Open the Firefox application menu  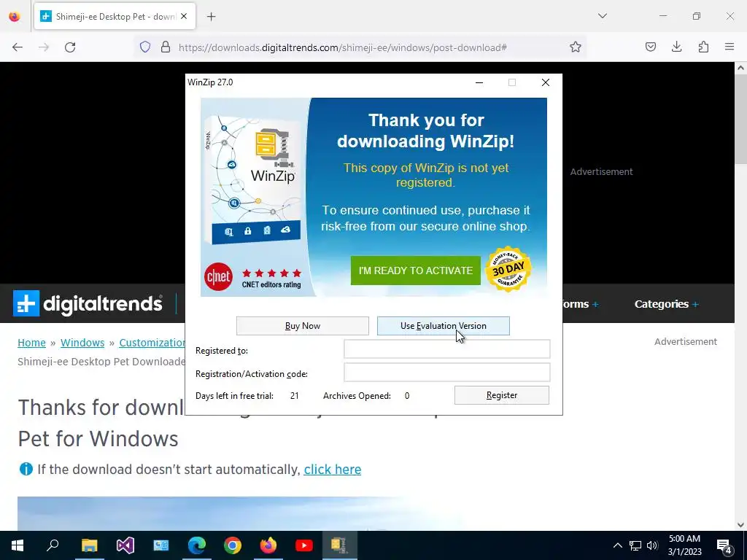pyautogui.click(x=729, y=47)
